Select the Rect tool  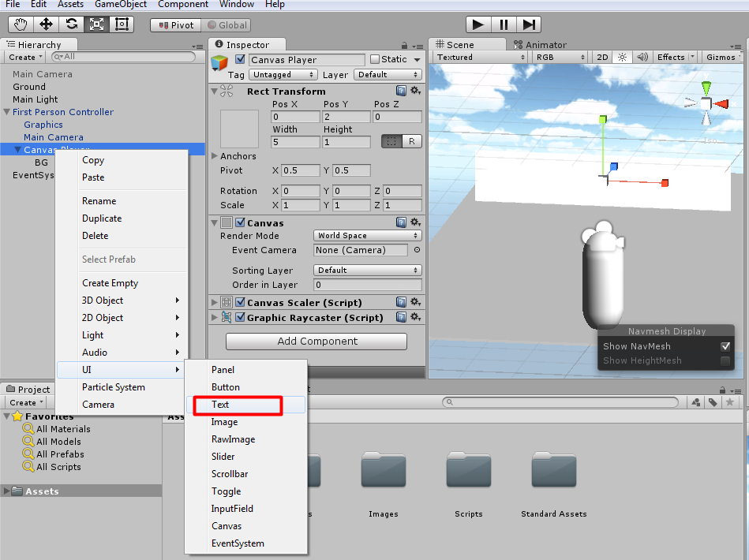pos(120,24)
